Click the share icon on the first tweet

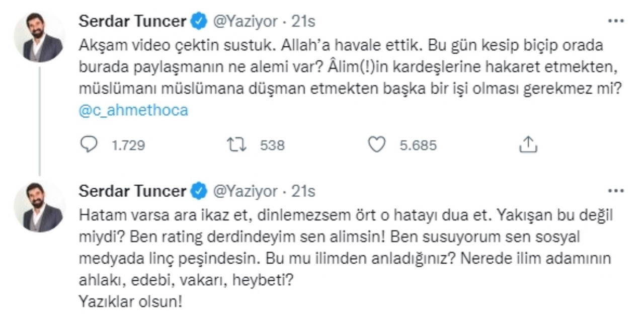[528, 145]
